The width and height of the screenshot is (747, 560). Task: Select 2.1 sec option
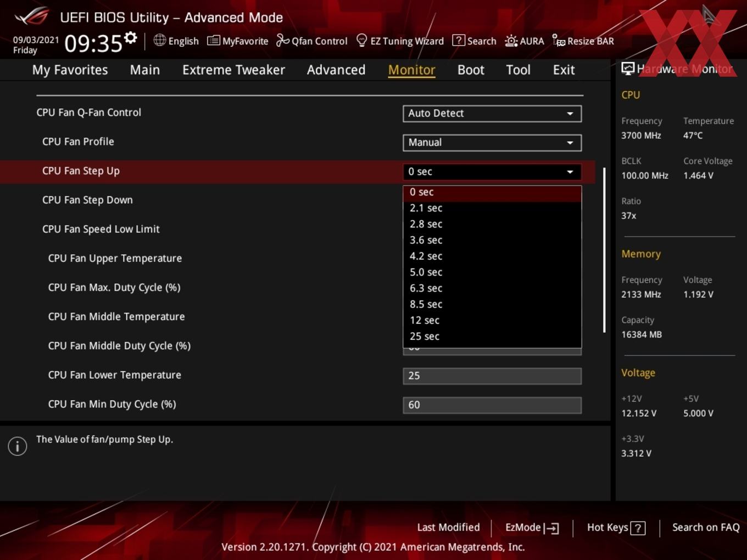click(x=492, y=208)
